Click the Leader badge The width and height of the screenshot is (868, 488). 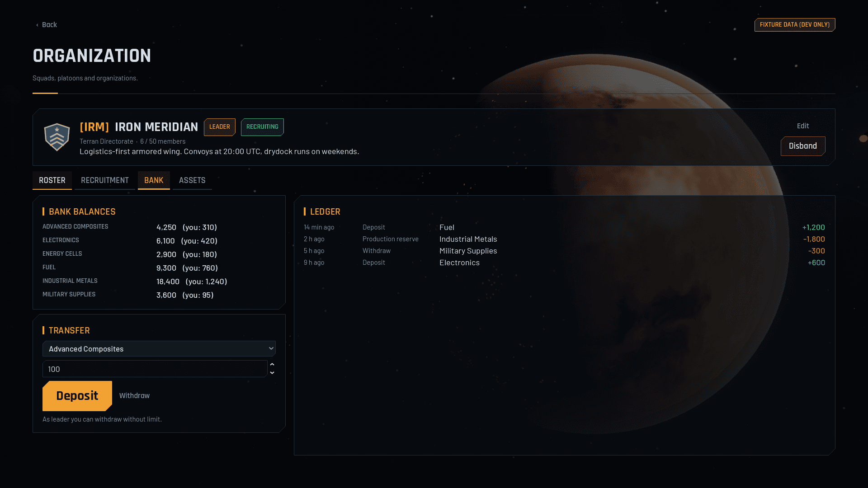[219, 127]
